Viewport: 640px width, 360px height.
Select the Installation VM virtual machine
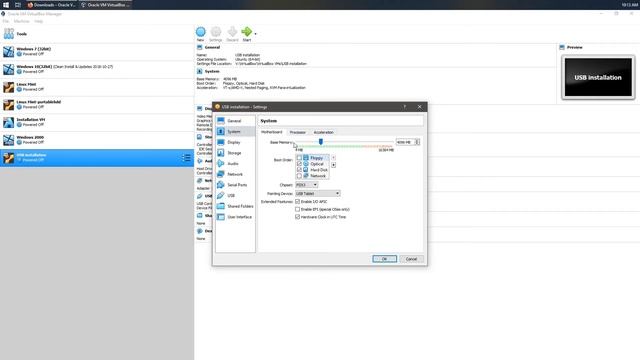tap(97, 122)
